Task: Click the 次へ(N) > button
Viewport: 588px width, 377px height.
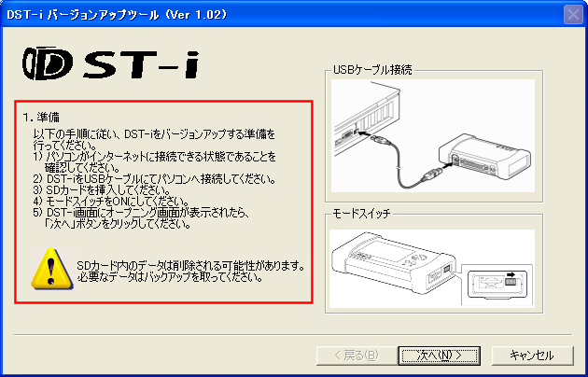Action: click(x=439, y=356)
